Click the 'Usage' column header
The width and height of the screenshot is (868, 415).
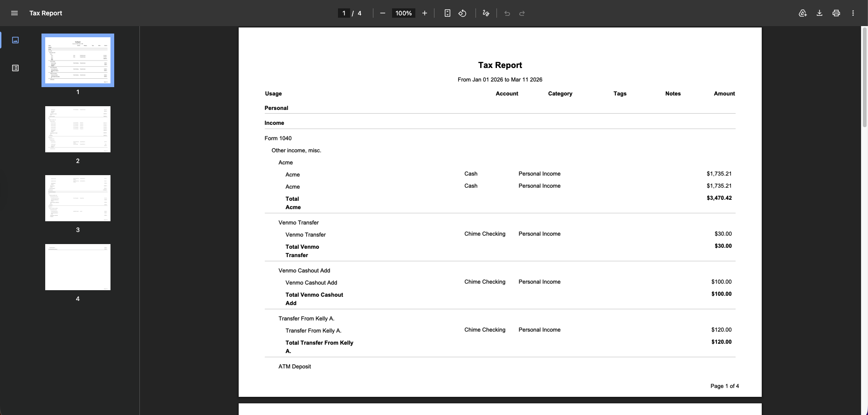click(x=273, y=94)
